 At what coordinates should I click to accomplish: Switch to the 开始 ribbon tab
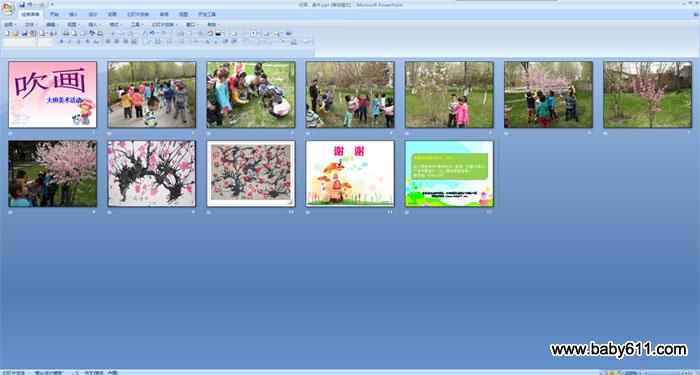pos(54,14)
